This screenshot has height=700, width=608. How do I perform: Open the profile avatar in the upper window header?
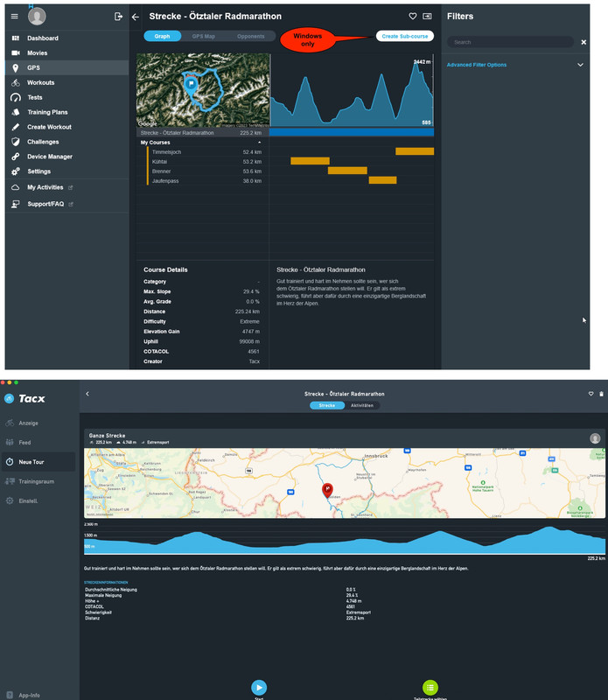click(x=37, y=17)
